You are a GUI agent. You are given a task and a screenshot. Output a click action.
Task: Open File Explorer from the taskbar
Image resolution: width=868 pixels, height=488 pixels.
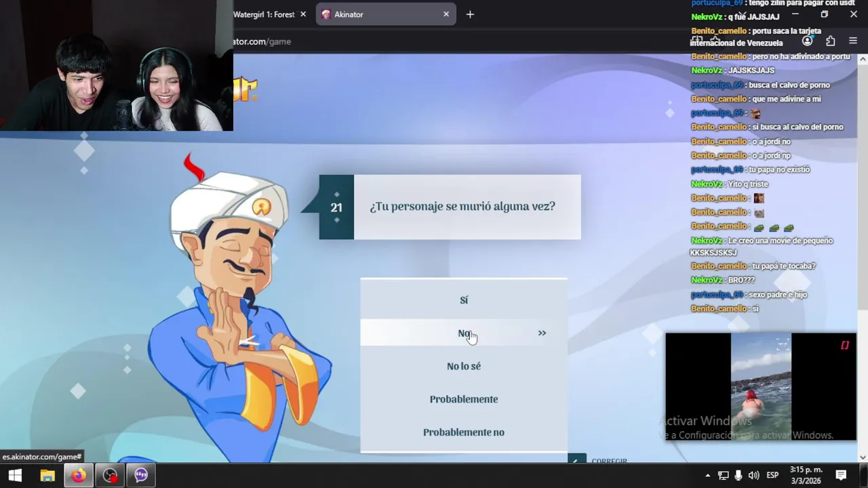(x=47, y=475)
